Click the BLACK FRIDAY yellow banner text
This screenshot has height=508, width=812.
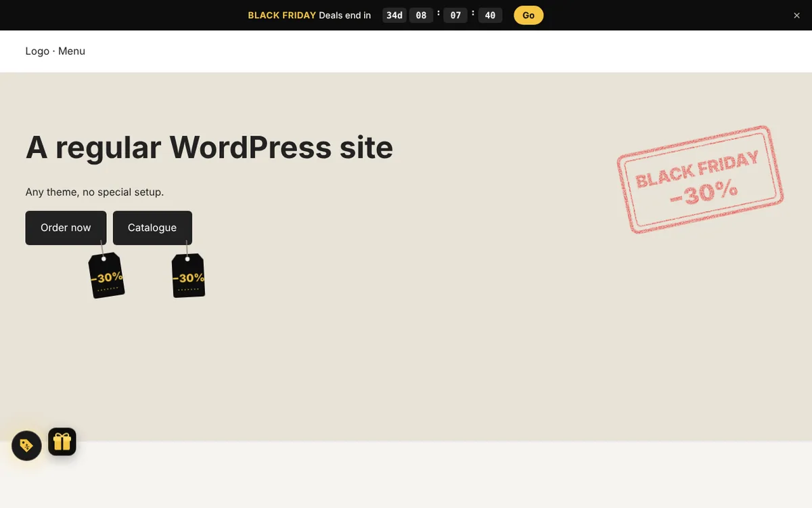pos(281,15)
